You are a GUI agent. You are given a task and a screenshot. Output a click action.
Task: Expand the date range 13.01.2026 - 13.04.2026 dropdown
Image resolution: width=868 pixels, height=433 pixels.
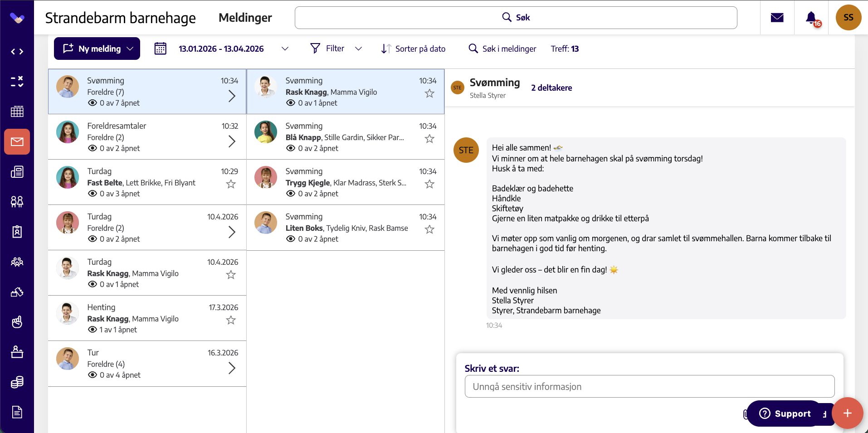(285, 49)
